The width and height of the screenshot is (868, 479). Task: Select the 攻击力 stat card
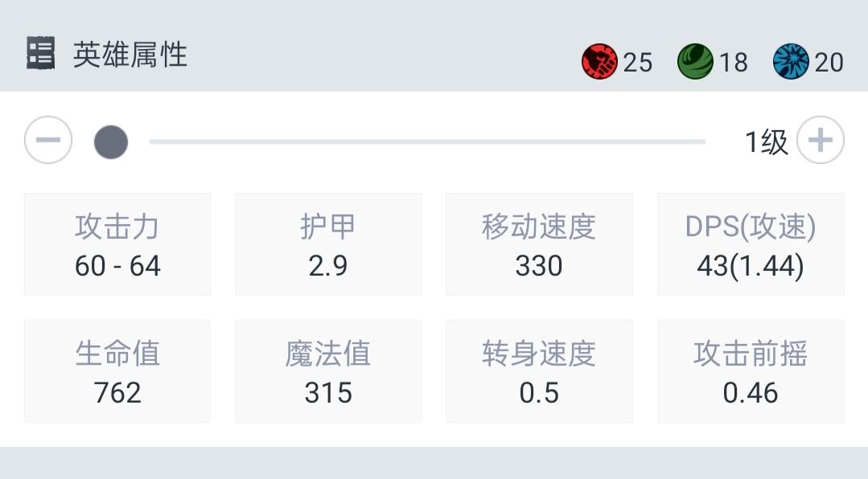117,244
